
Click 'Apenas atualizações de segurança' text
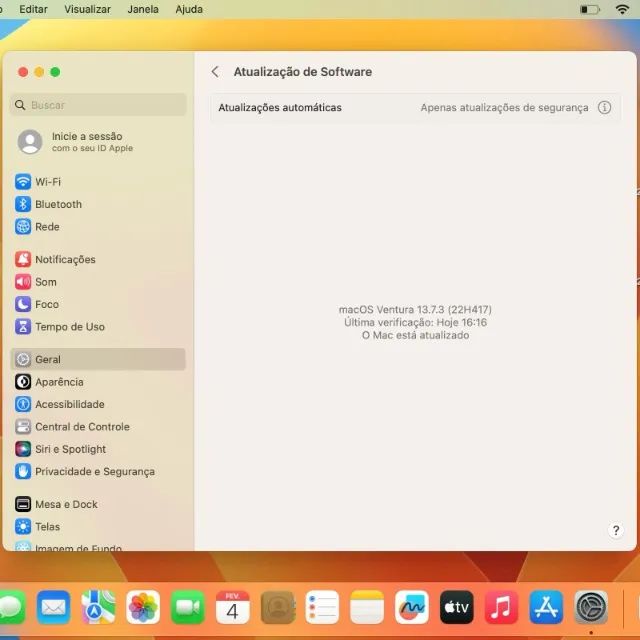click(504, 107)
